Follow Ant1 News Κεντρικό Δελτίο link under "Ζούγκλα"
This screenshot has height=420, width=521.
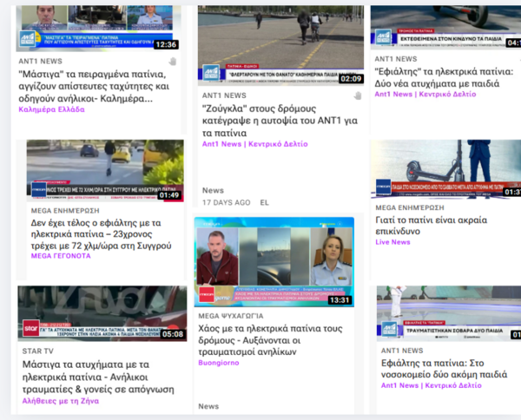click(x=254, y=144)
